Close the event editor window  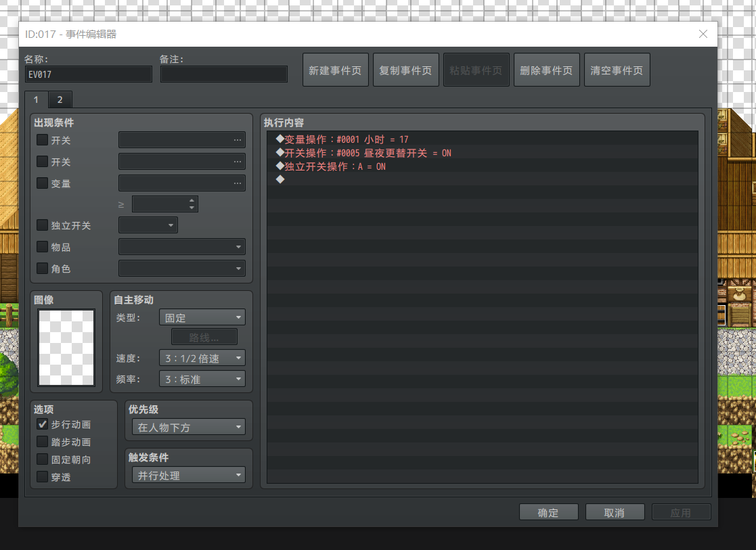(703, 34)
